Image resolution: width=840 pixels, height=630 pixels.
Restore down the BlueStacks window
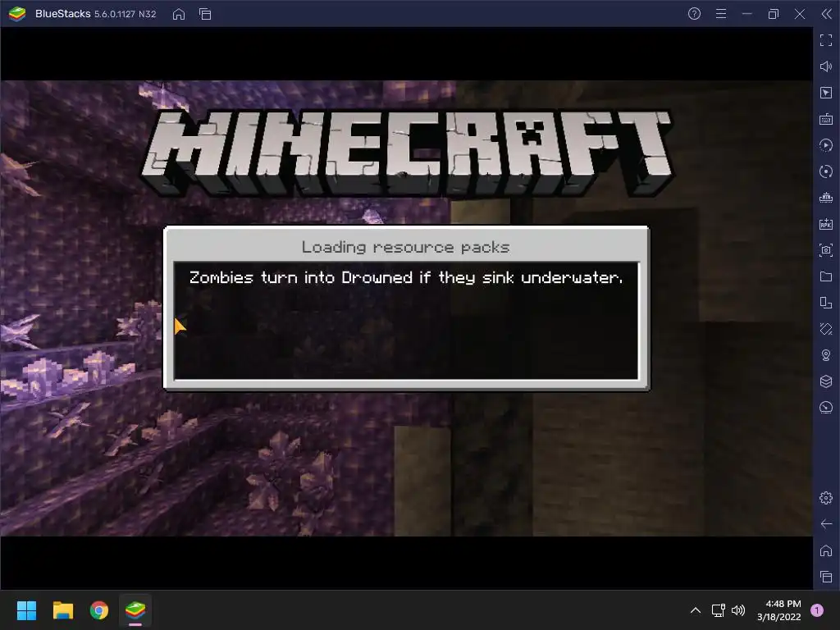pos(774,14)
